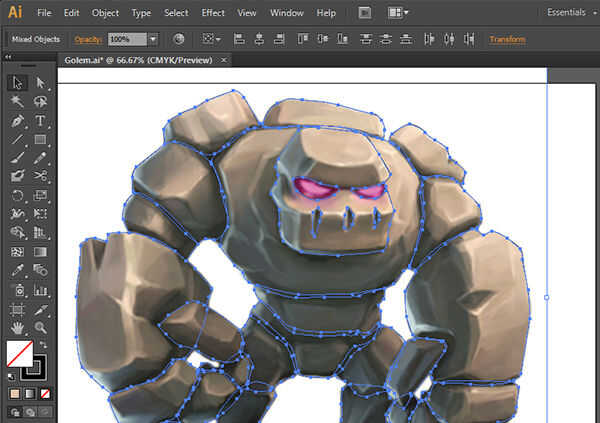The image size is (600, 423).
Task: Click Vertical Distribute Center icon
Action: coord(386,39)
